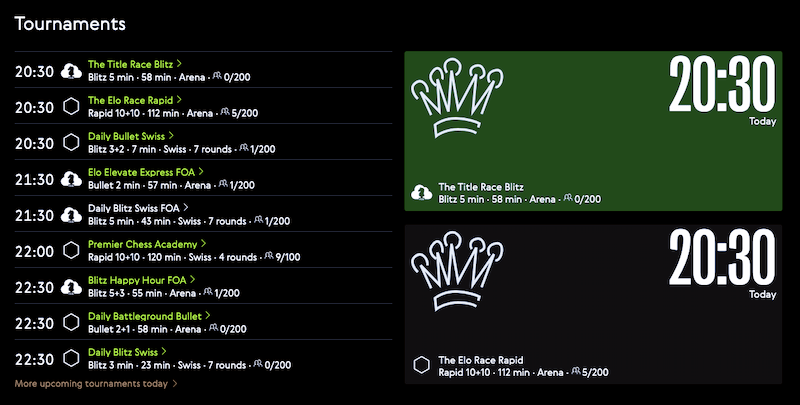800x405 pixels.
Task: Click the cloud pawn icon beside Title Race Blitz
Action: (x=71, y=71)
